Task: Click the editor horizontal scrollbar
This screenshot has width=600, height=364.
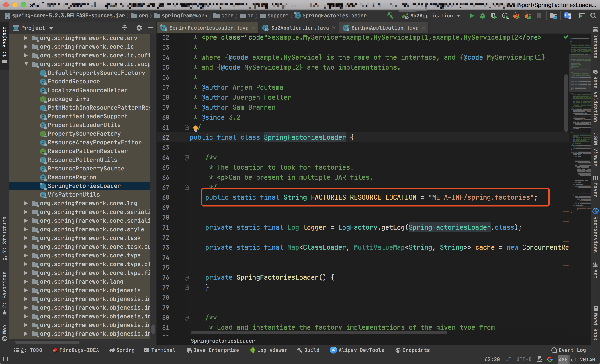Action: pos(319,333)
